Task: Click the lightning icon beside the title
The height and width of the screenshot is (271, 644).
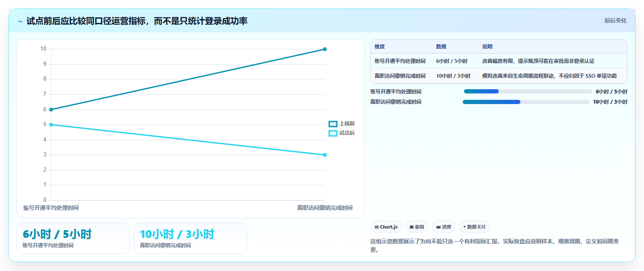Action: [x=20, y=21]
